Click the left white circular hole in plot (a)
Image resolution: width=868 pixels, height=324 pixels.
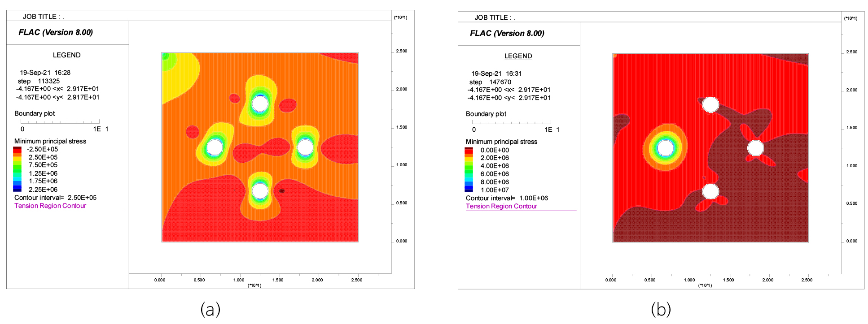point(215,147)
